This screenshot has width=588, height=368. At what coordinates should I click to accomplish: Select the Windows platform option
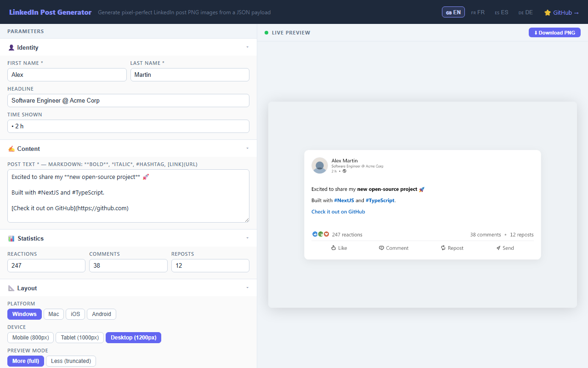[24, 314]
